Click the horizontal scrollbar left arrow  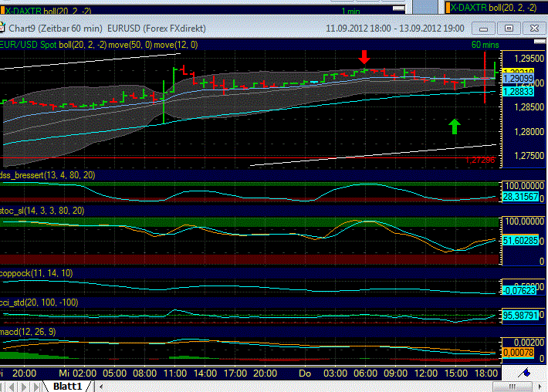click(x=101, y=387)
